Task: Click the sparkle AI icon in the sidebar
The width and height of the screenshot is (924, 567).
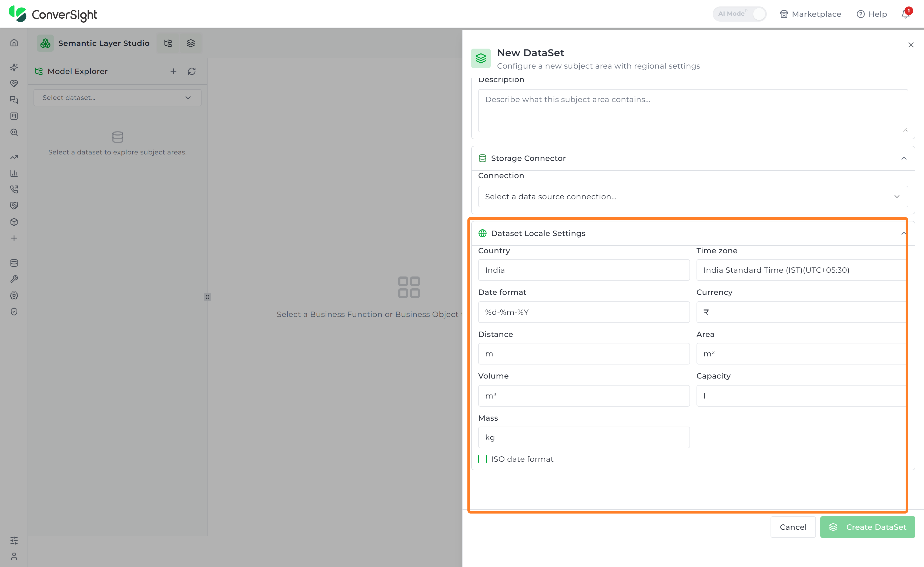Action: [x=14, y=67]
